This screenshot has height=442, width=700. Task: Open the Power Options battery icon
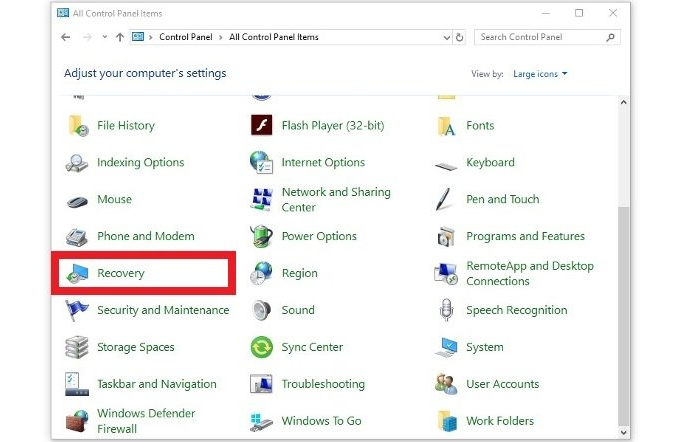262,236
